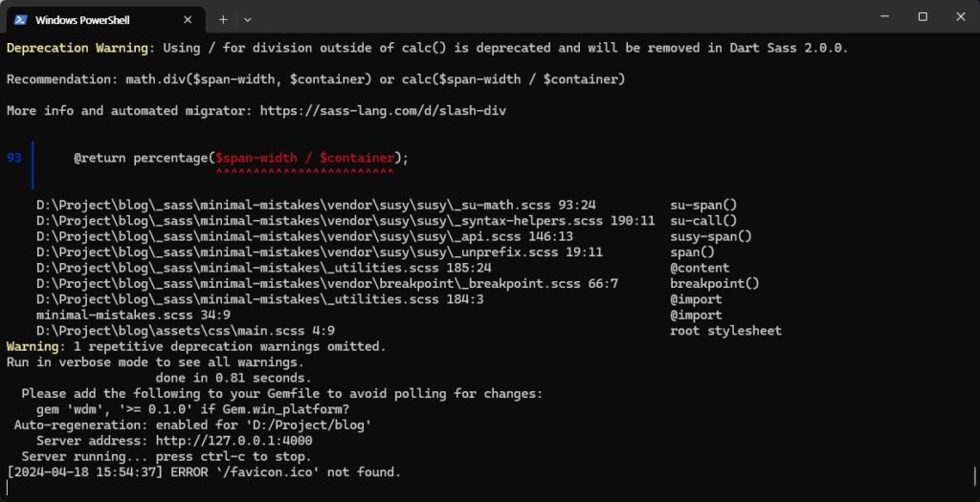
Task: Click the terminal scrollbar thumb at right edge
Action: (x=975, y=476)
